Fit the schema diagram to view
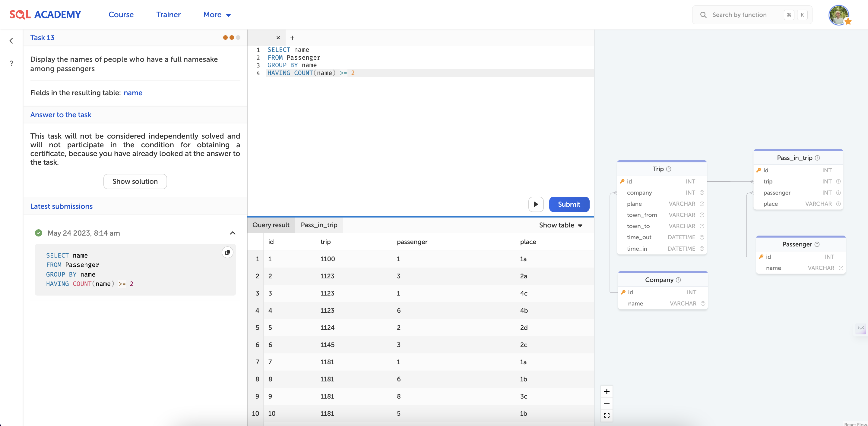 pos(607,415)
